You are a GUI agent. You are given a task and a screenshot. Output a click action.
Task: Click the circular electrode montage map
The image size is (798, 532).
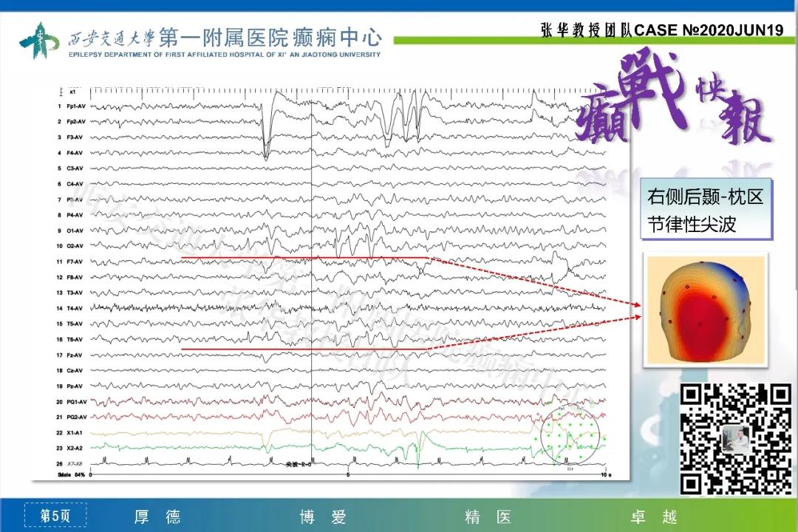point(571,437)
